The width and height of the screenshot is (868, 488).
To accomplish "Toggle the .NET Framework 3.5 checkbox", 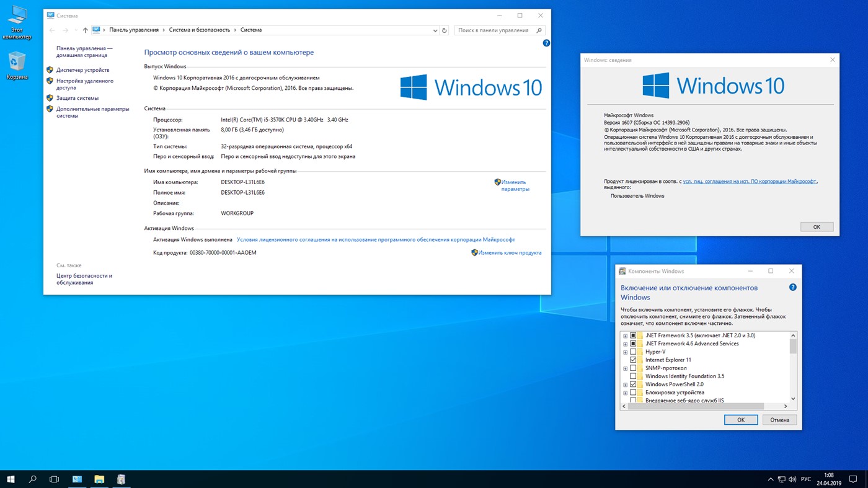I will (x=633, y=335).
